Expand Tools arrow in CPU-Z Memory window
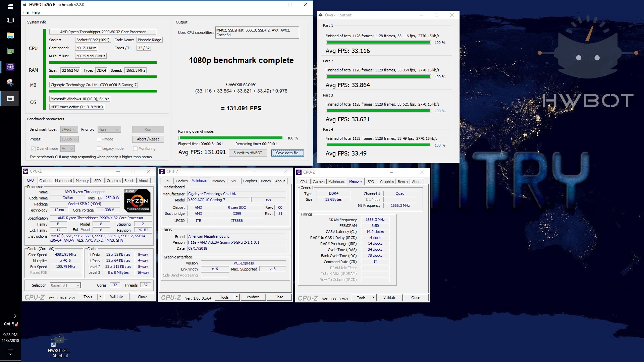This screenshot has width=644, height=362. [x=373, y=298]
